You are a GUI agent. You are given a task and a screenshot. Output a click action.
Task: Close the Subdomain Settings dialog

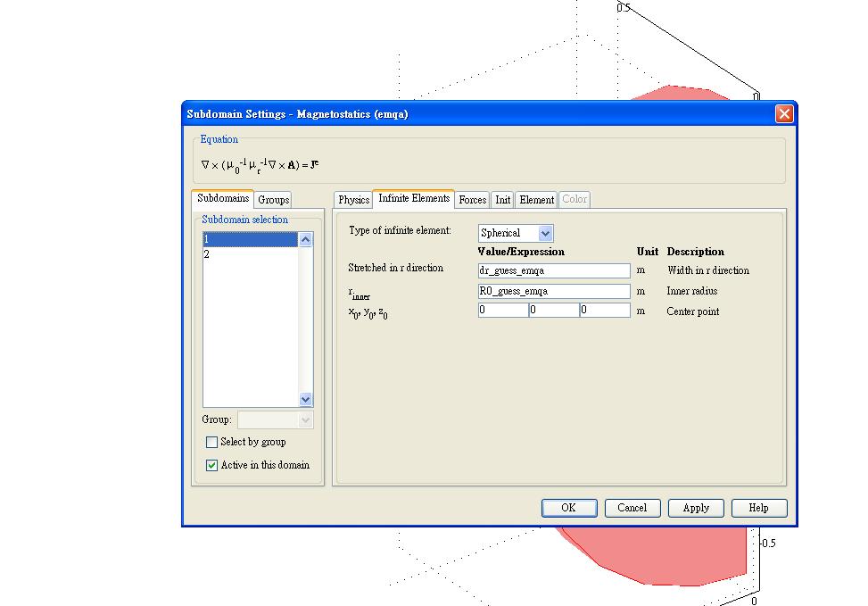click(783, 113)
